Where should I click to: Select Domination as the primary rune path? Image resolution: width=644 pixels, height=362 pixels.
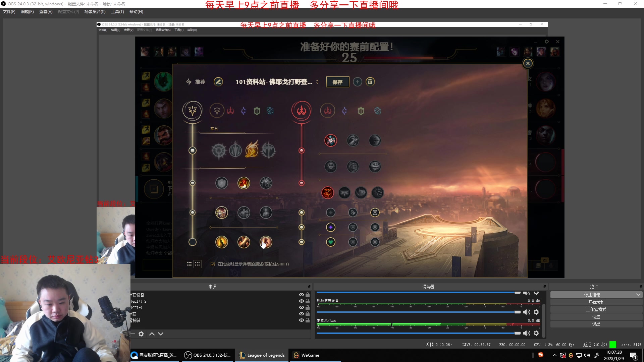tap(230, 111)
